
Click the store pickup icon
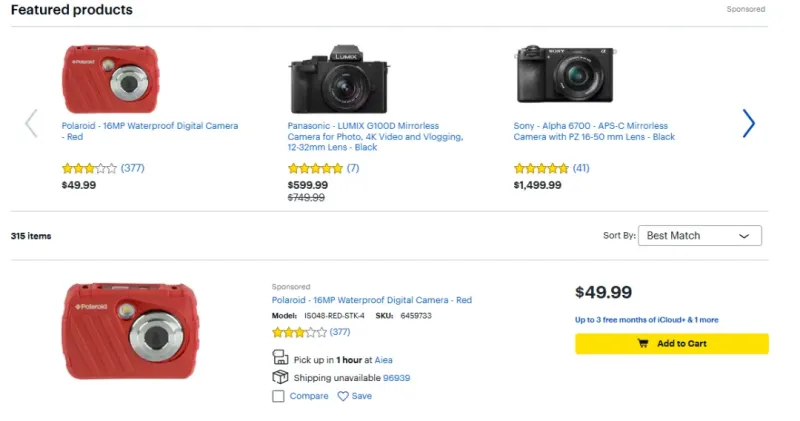coord(280,359)
